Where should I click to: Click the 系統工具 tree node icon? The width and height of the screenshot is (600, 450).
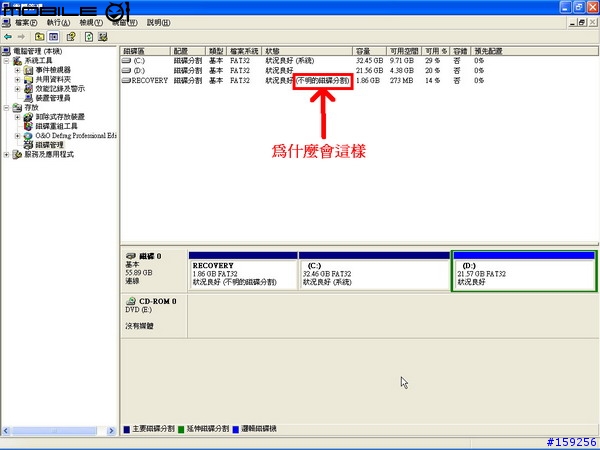pos(17,60)
